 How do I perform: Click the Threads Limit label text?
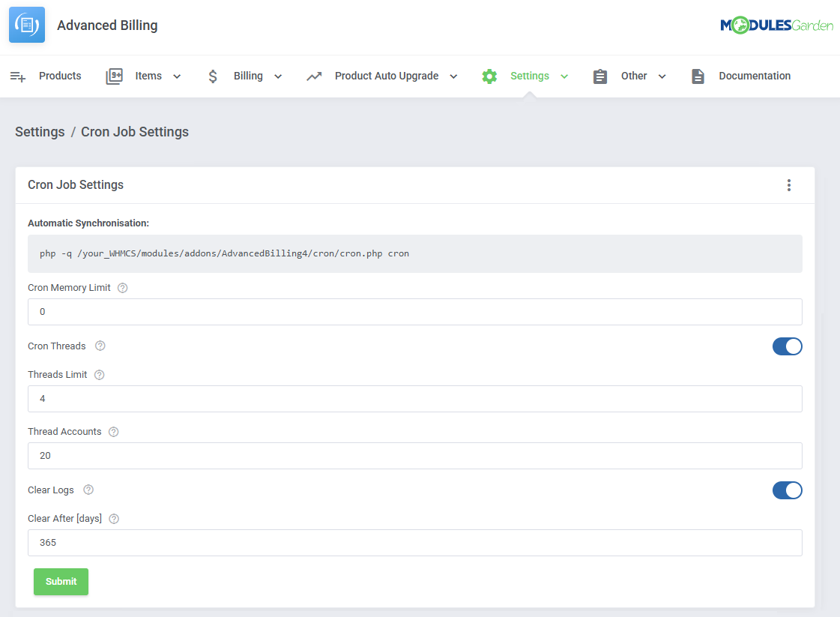[57, 375]
